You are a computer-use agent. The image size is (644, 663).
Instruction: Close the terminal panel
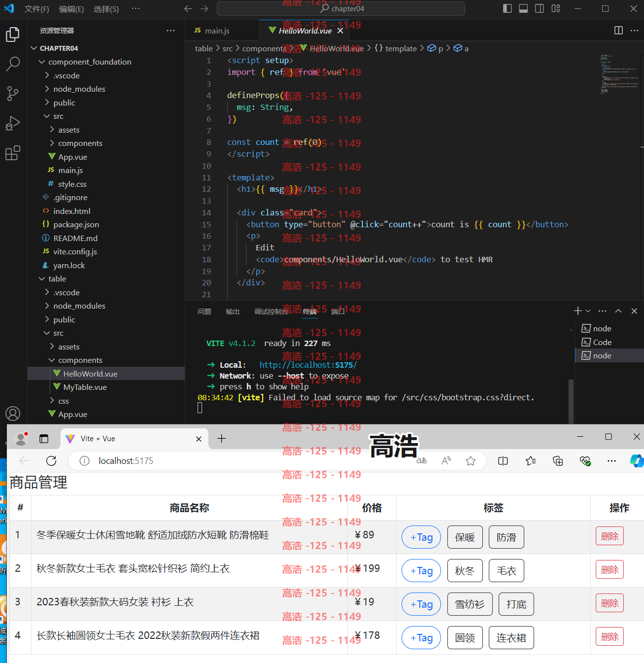[634, 311]
